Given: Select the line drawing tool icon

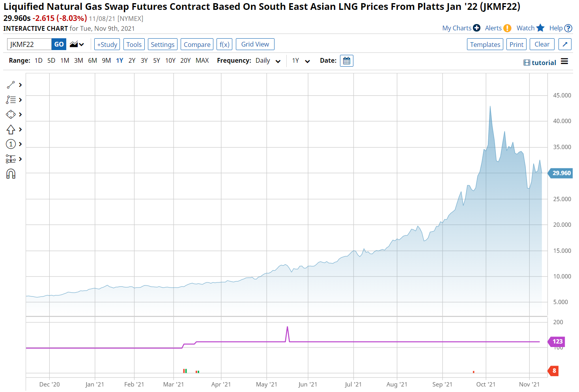Looking at the screenshot, I should [11, 85].
